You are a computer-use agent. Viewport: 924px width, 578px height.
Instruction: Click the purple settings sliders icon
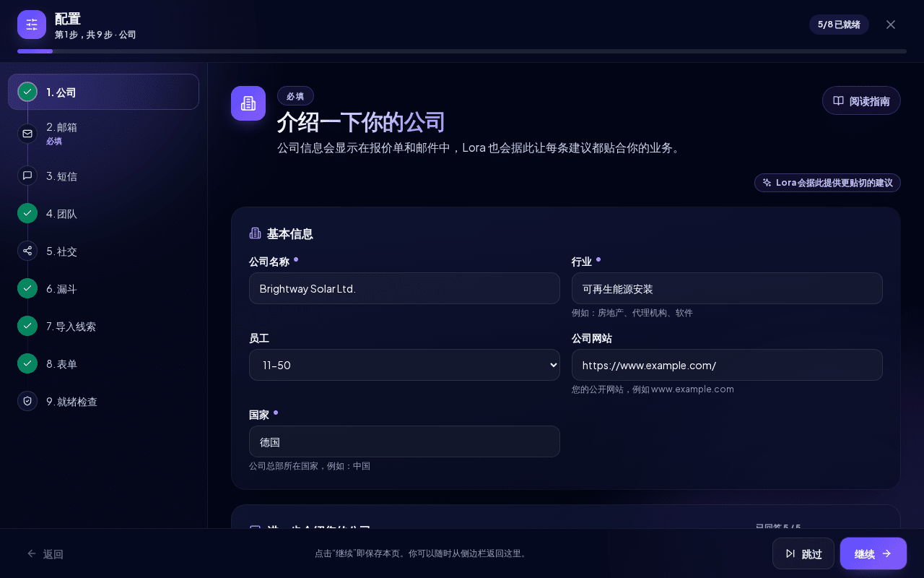click(32, 25)
